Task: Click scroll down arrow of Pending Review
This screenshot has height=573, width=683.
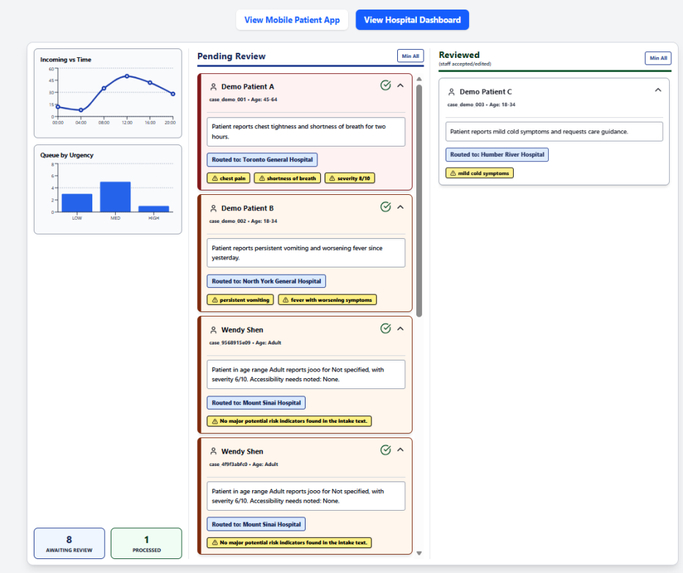Action: point(419,553)
